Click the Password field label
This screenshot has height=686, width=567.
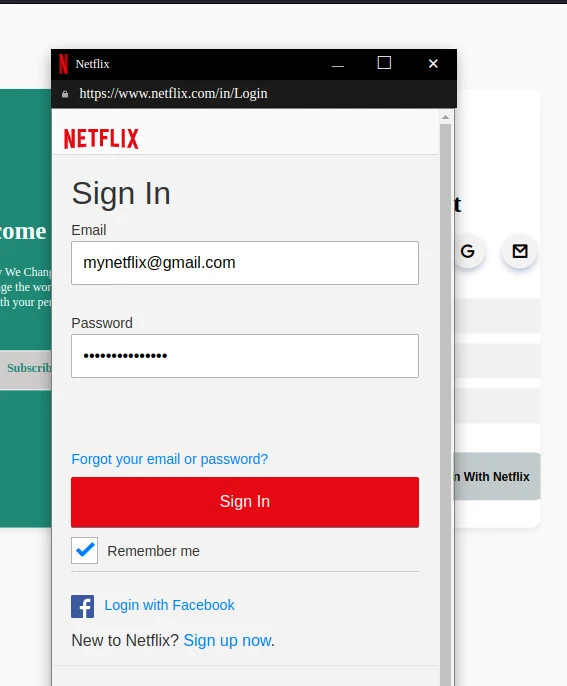(102, 323)
